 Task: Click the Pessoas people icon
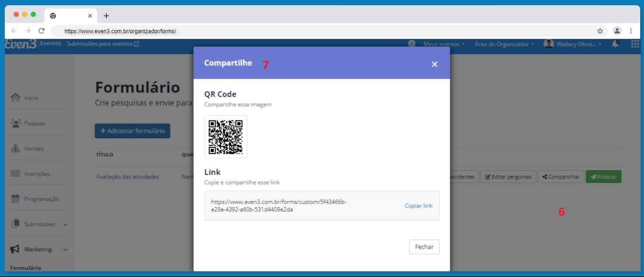[16, 123]
